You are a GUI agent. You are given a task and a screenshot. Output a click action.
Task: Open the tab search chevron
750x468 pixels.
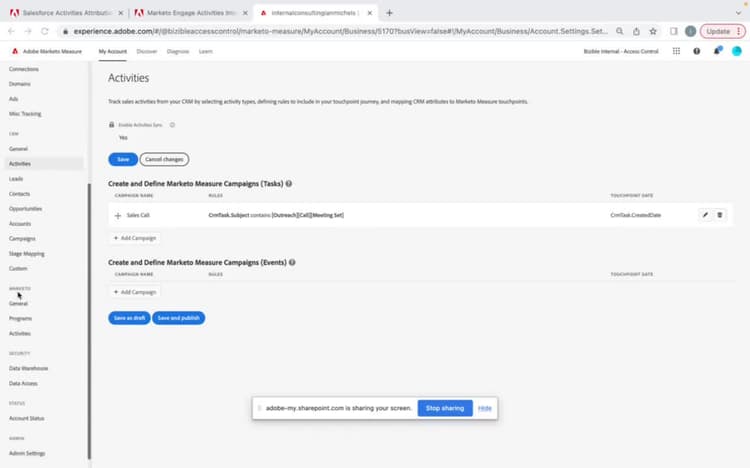[738, 13]
